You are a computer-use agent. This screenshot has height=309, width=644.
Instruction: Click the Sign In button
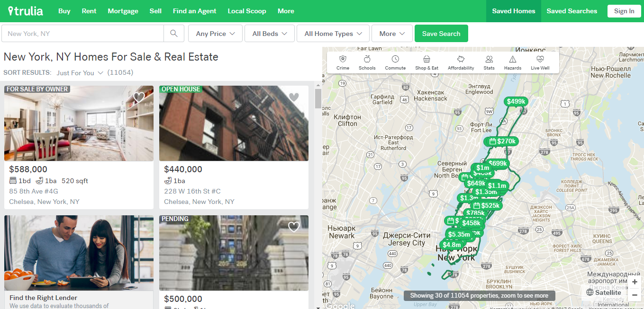624,11
